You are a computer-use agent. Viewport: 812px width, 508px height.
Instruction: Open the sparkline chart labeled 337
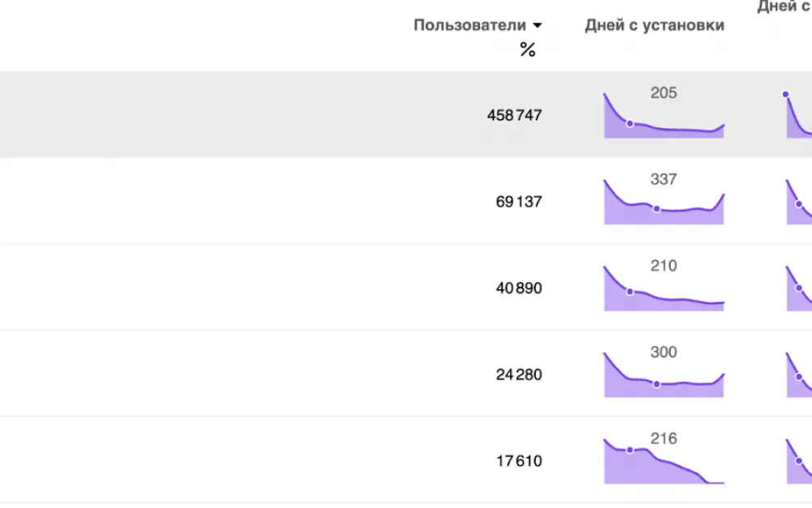point(664,202)
